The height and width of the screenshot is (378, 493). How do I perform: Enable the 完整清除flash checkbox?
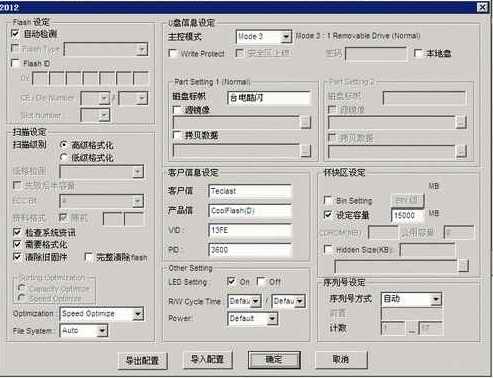tap(88, 257)
